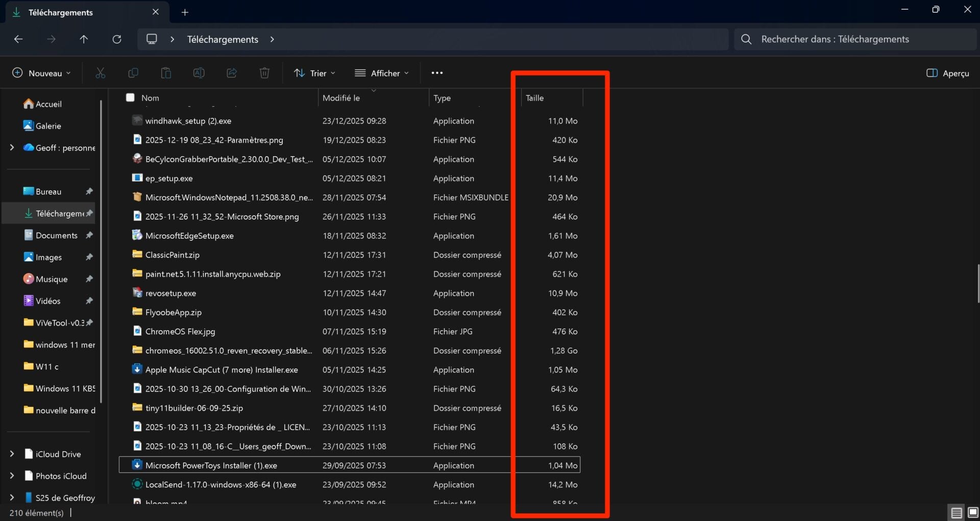The width and height of the screenshot is (980, 521).
Task: Select FlyoobeApp.zip in the list
Action: point(174,312)
